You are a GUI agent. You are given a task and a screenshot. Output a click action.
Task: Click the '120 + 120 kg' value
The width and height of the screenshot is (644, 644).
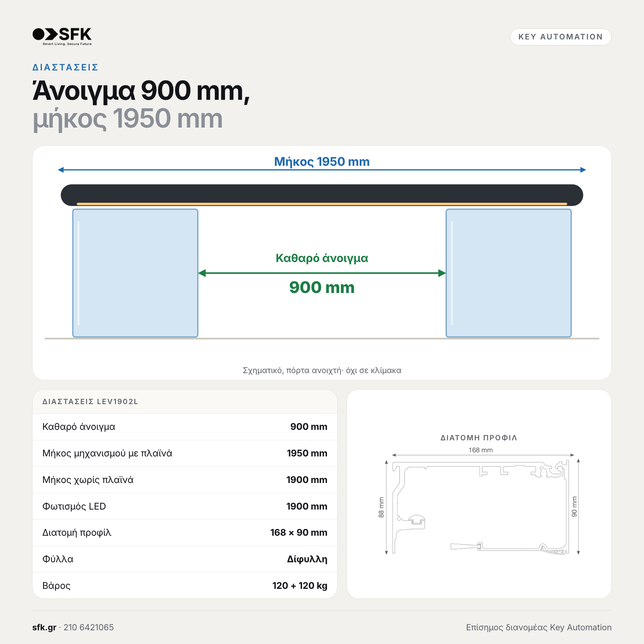coord(300,586)
